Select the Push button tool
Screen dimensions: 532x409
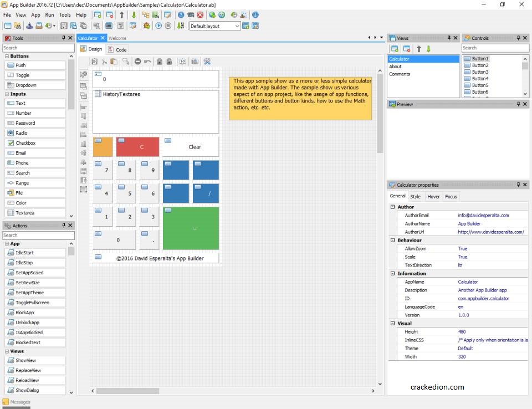point(35,65)
